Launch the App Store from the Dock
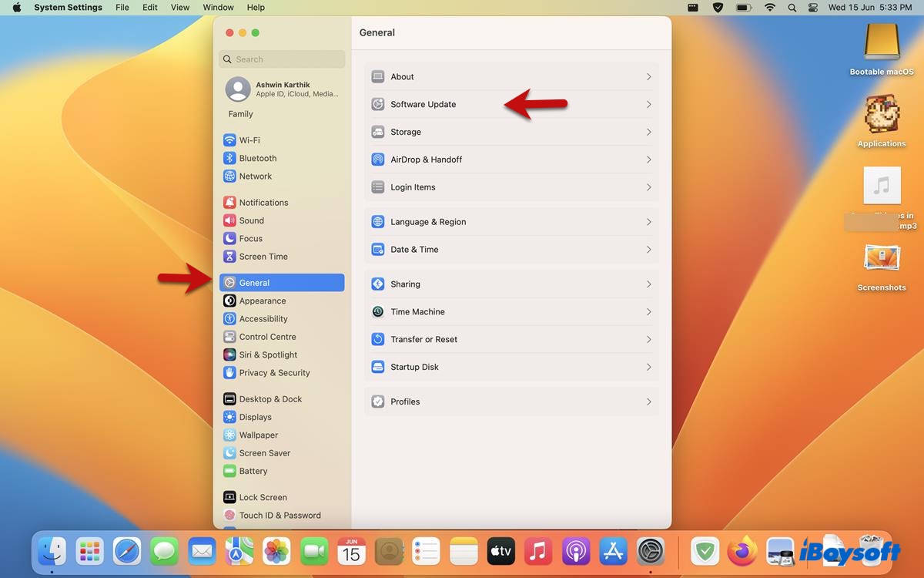This screenshot has height=578, width=924. point(612,551)
